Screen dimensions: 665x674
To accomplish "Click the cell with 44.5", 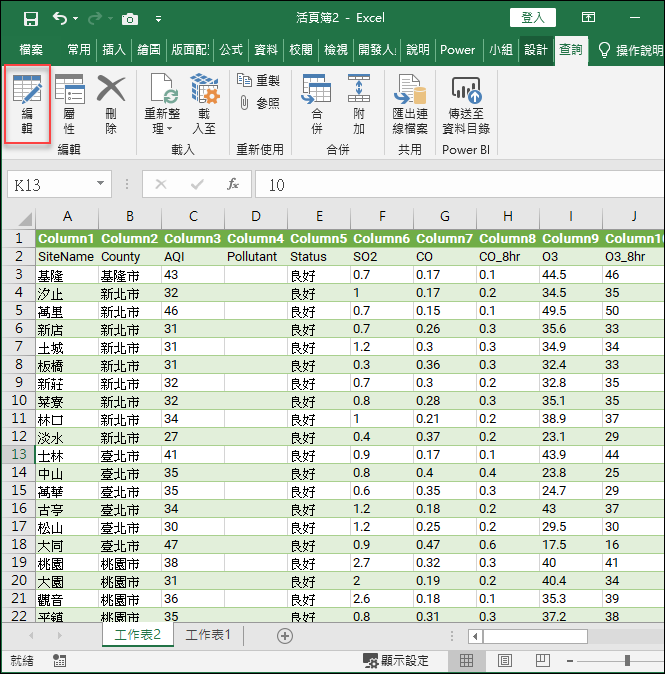I will click(x=571, y=275).
